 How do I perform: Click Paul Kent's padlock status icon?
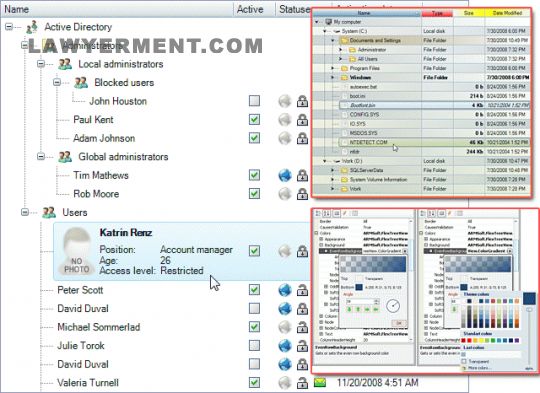302,120
